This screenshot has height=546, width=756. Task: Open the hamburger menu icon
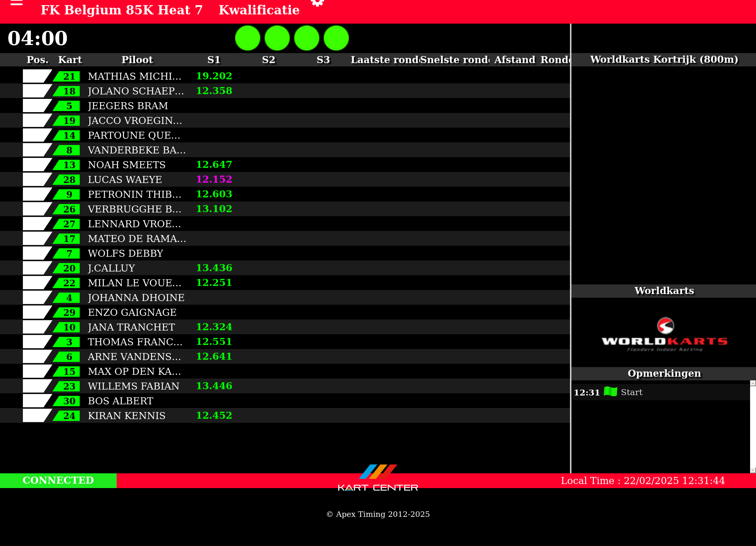17,3
